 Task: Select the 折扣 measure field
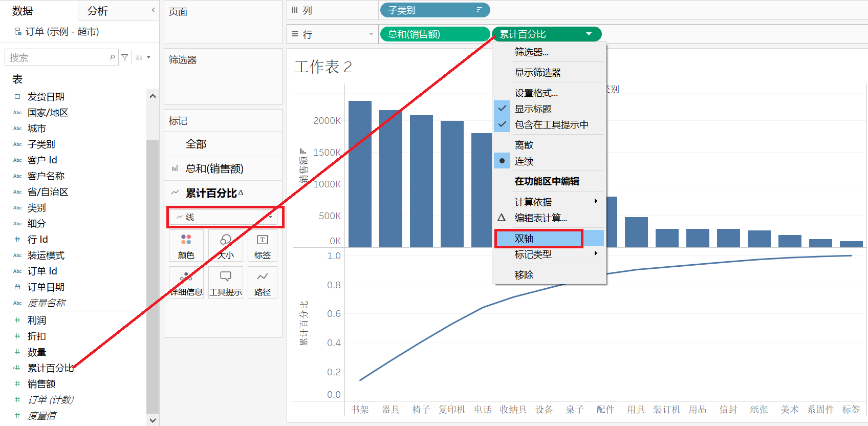[37, 336]
